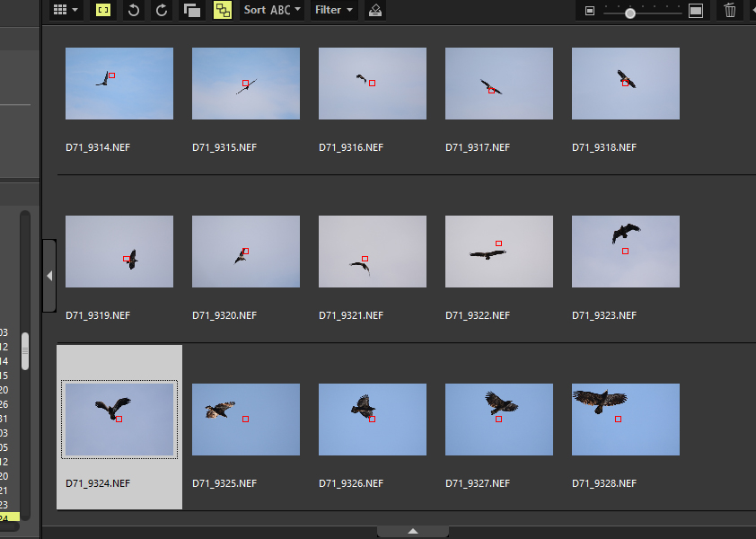Viewport: 756px width, 539px height.
Task: Open the thumbnail grid view mode dropdown
Action: point(66,10)
